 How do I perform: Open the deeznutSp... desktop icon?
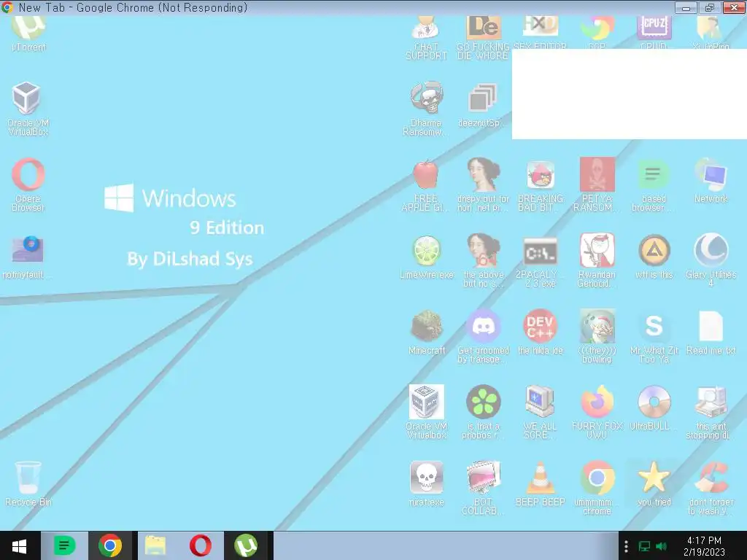(x=481, y=106)
